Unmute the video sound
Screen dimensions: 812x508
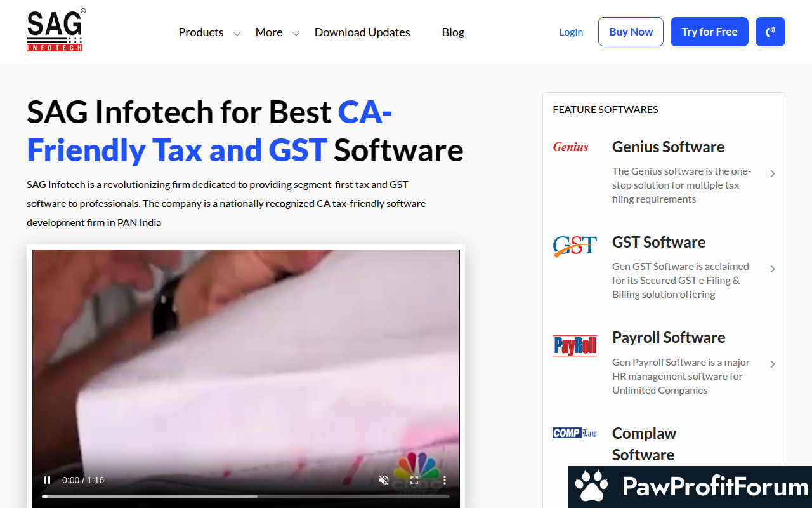(384, 480)
